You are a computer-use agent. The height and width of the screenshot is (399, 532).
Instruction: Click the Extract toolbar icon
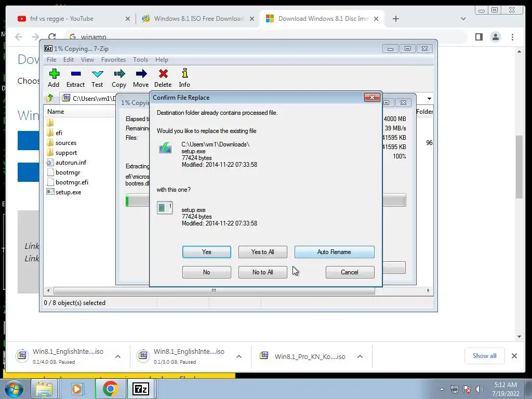tap(75, 78)
